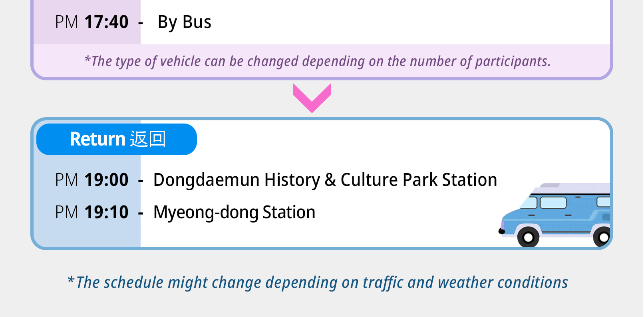Viewport: 644px width, 317px height.
Task: Click the van's front wheel
Action: point(528,237)
